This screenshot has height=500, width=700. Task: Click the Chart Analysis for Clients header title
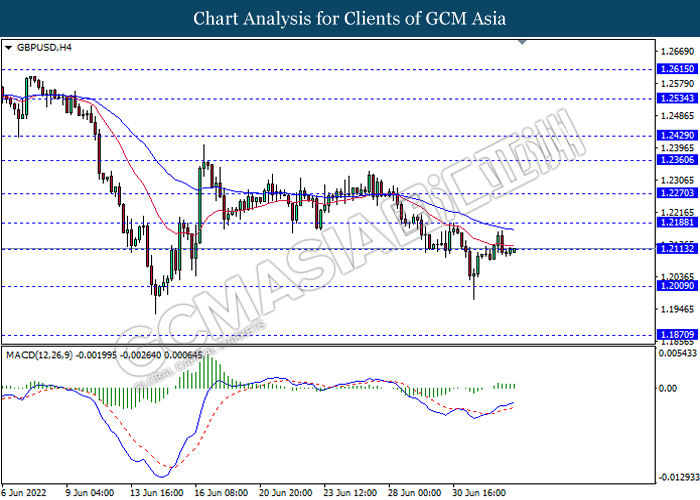coord(350,19)
